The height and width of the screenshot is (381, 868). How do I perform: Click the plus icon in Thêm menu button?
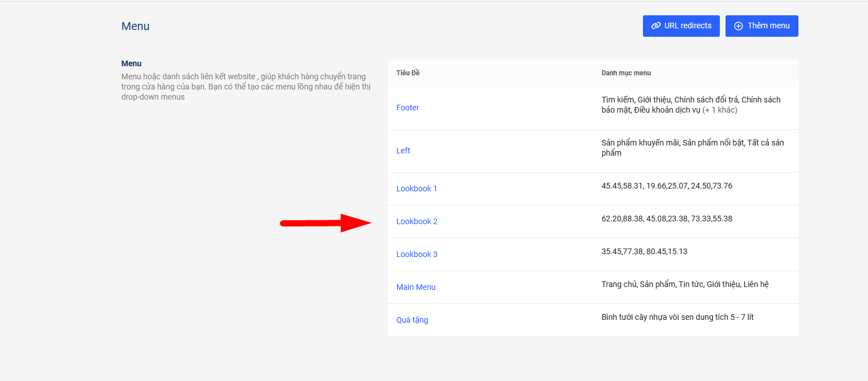(739, 26)
